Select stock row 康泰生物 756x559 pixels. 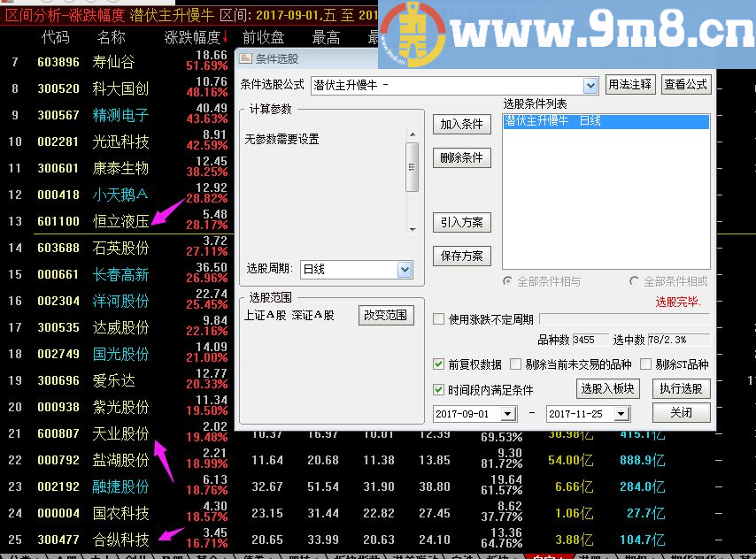(x=120, y=168)
